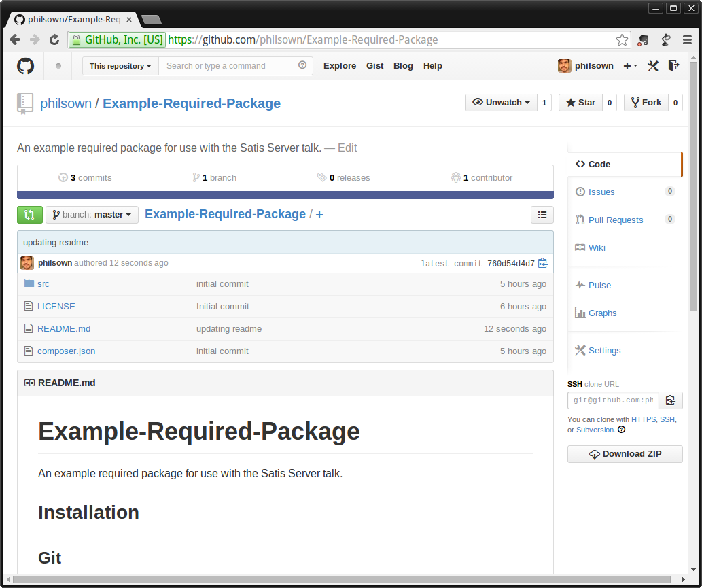Image resolution: width=702 pixels, height=588 pixels.
Task: Open the src folder link
Action: tap(43, 284)
